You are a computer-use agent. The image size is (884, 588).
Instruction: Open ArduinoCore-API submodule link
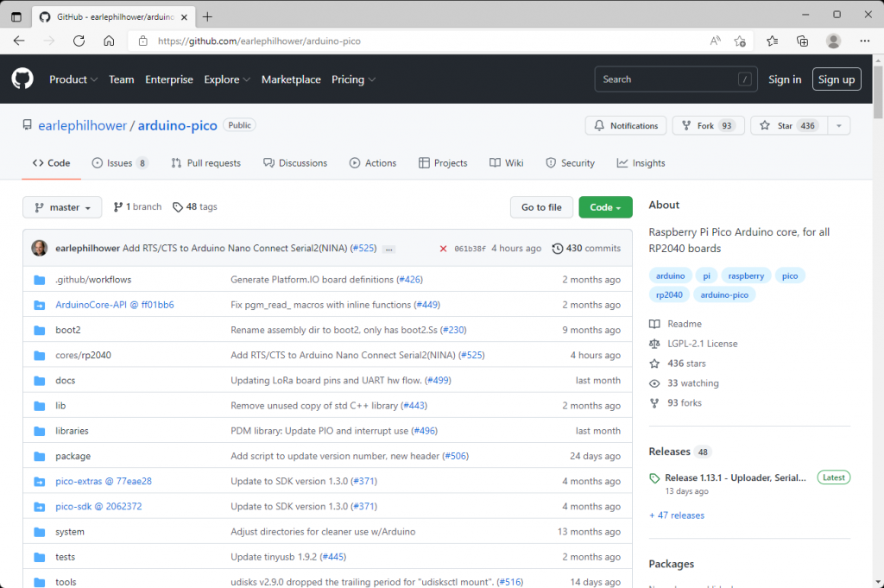(115, 305)
